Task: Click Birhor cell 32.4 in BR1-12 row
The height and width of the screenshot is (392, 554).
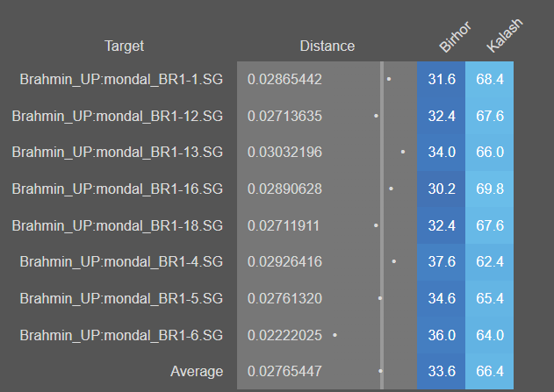Action: [442, 116]
